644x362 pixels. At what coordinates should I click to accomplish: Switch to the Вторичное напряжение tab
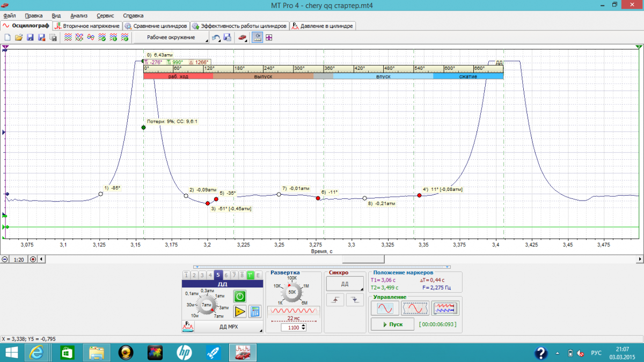point(87,26)
